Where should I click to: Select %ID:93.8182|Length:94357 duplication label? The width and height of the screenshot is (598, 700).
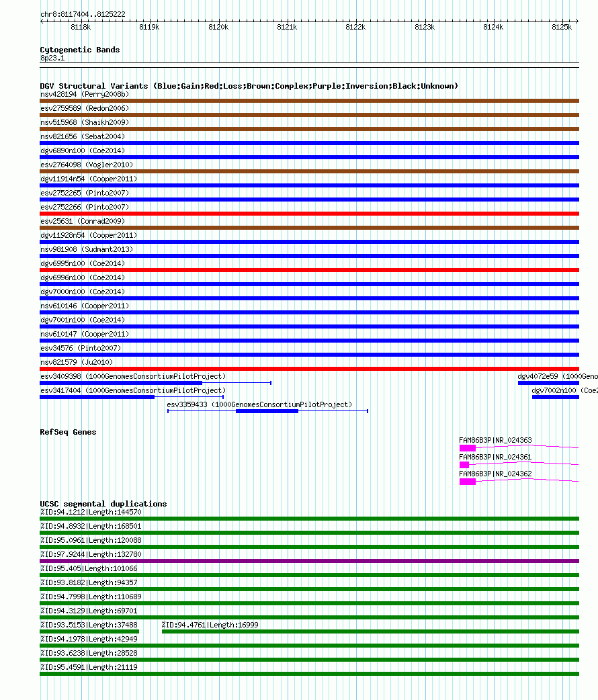(89, 582)
